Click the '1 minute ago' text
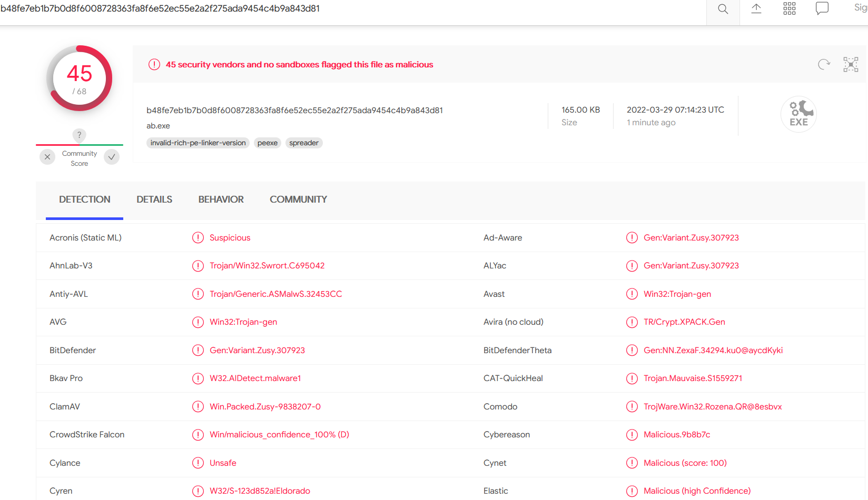This screenshot has width=868, height=500. pos(651,123)
